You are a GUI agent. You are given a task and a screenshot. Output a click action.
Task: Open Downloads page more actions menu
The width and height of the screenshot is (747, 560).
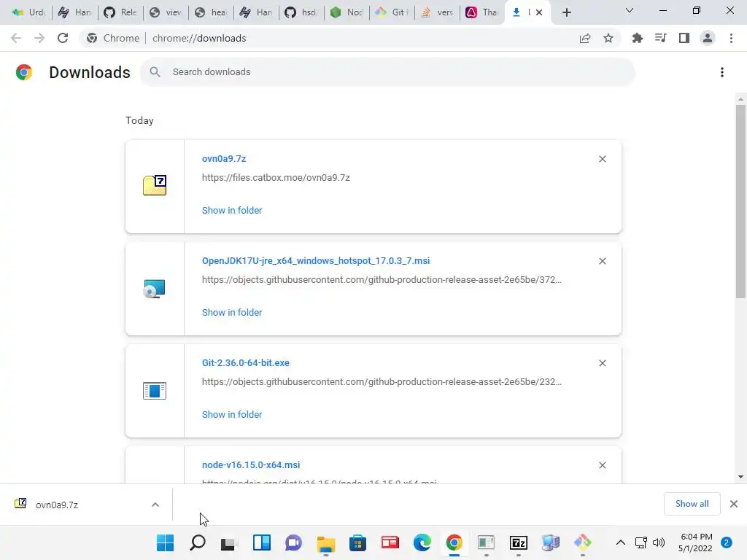coord(722,72)
